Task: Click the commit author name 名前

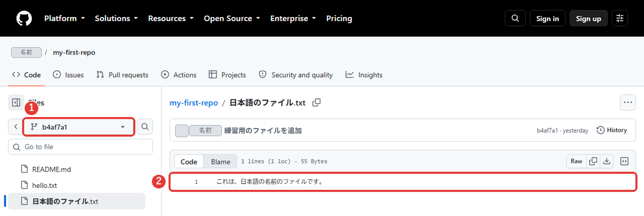Action: 205,131
